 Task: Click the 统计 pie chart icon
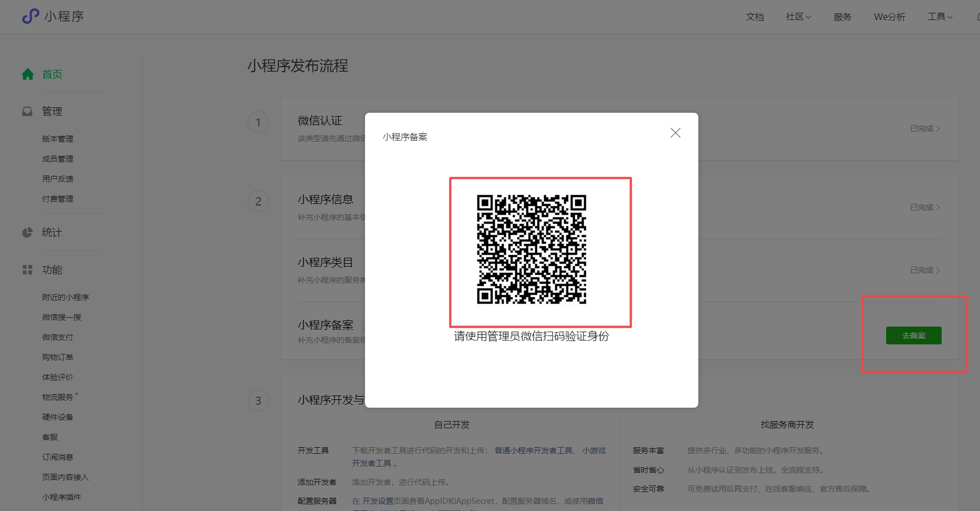coord(27,233)
